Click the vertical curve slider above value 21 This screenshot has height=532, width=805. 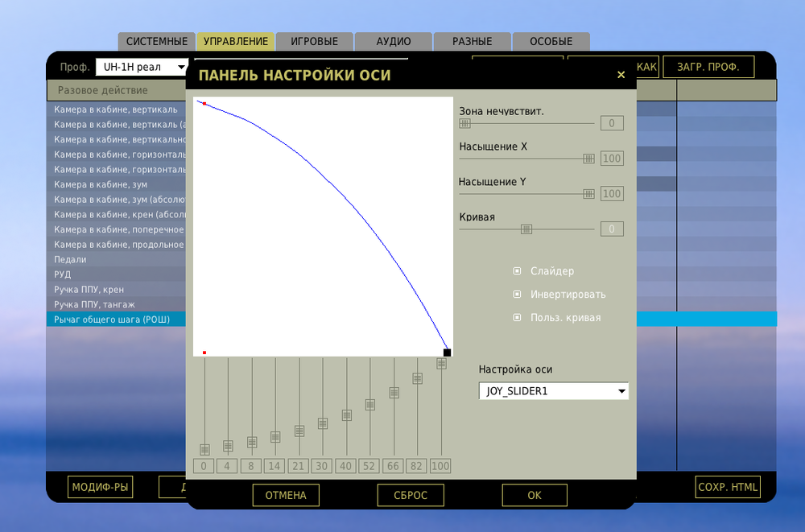[299, 431]
